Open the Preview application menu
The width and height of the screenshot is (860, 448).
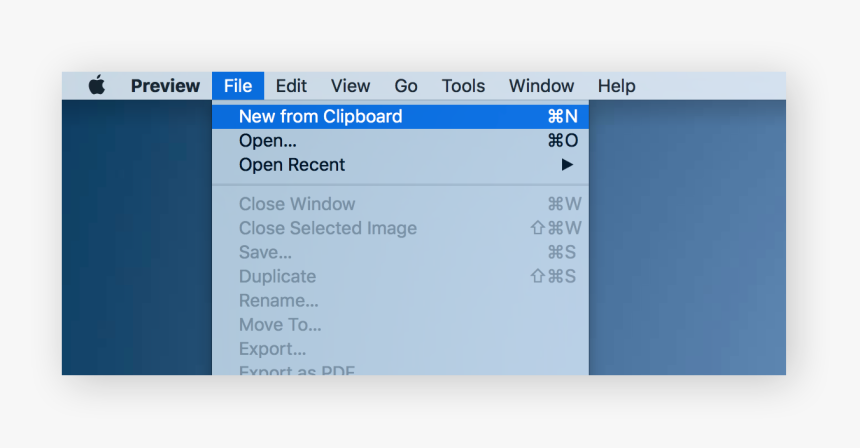165,86
